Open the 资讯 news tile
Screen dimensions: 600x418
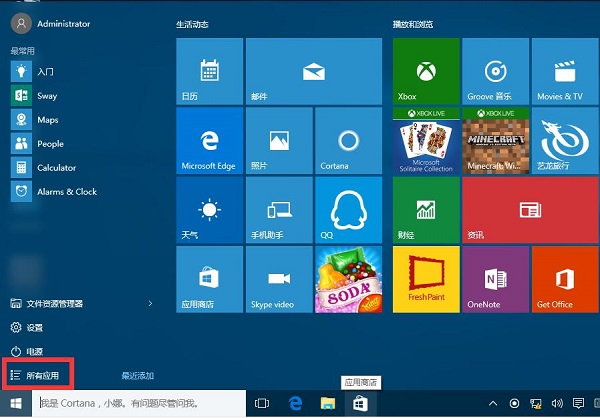[530, 210]
